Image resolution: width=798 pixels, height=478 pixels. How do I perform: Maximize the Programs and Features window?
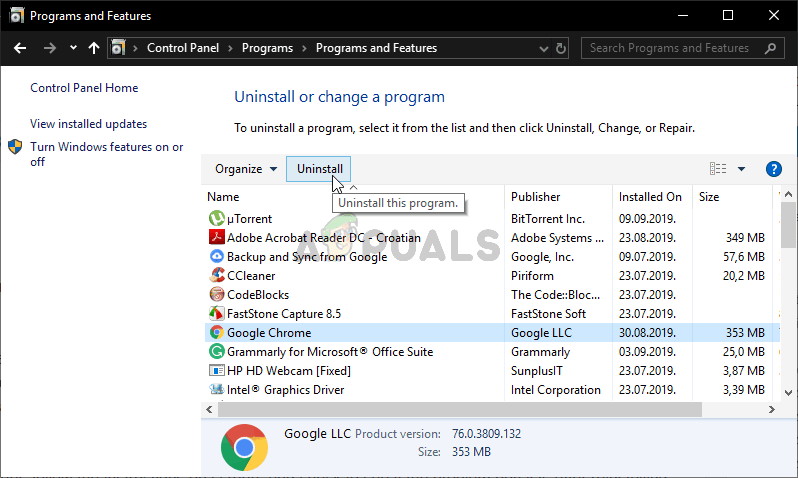click(728, 15)
